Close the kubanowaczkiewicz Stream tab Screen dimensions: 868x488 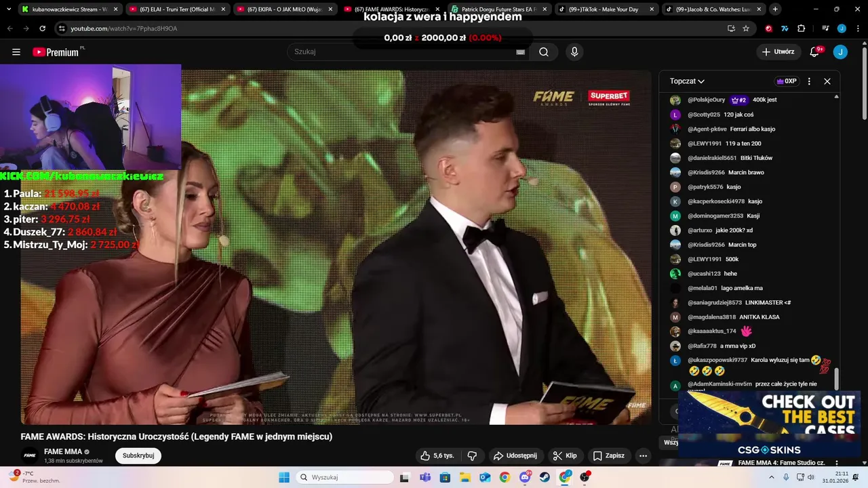[x=115, y=9]
